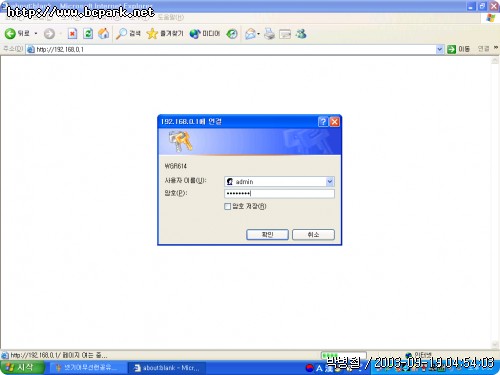Click the dialog help question mark
This screenshot has height=375, width=500.
click(323, 122)
